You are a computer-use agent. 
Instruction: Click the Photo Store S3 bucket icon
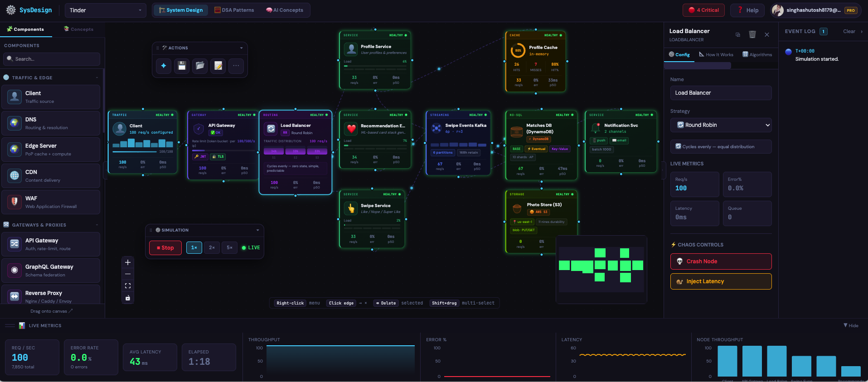tap(517, 208)
